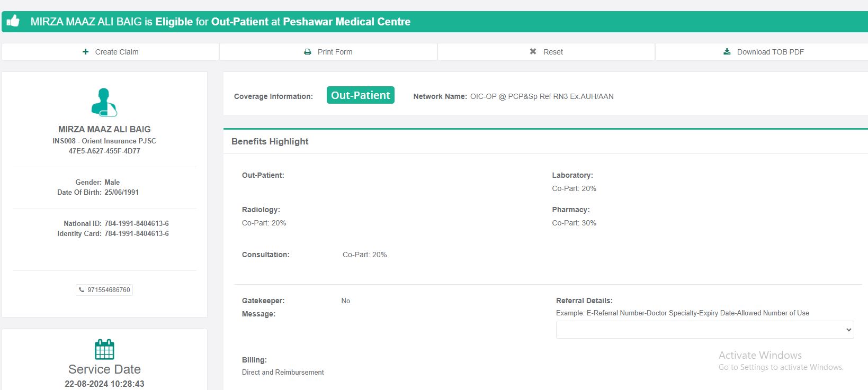Click the green eligibility banner text
Image resolution: width=868 pixels, height=390 pixels.
pyautogui.click(x=220, y=22)
